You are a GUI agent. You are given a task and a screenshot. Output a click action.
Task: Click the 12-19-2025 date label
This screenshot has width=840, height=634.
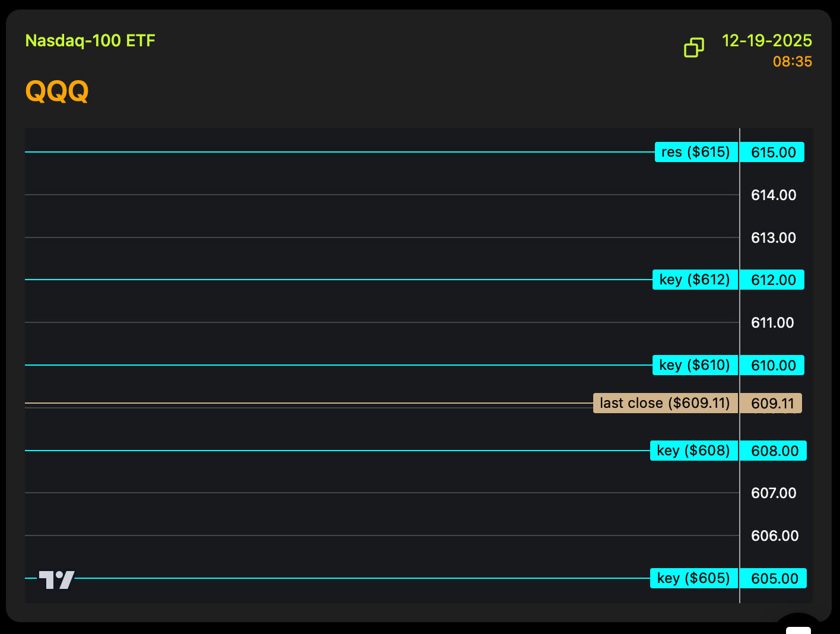click(766, 40)
